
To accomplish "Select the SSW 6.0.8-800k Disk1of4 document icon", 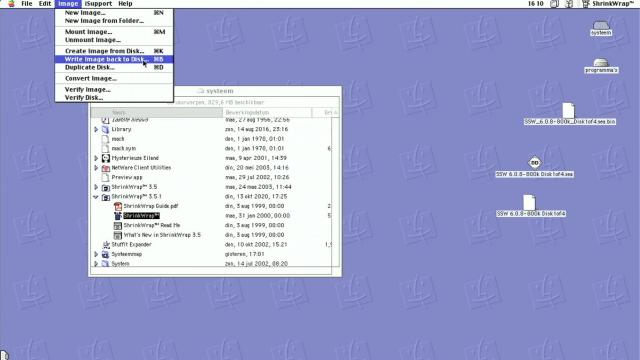I will pos(529,202).
